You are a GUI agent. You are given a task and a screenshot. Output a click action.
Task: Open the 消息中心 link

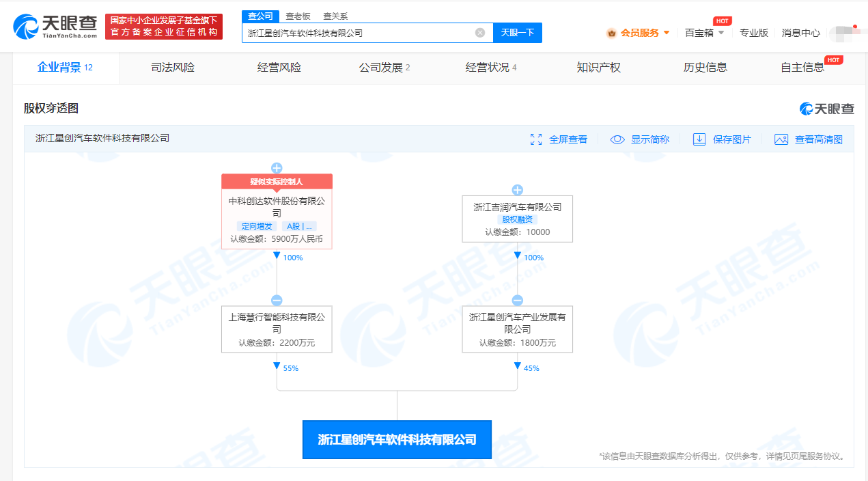tap(801, 33)
